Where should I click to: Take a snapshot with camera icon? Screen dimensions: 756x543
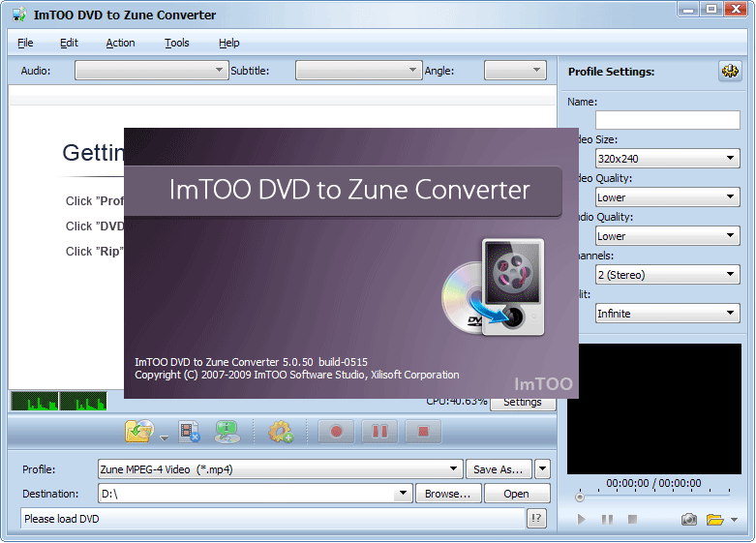pos(688,520)
